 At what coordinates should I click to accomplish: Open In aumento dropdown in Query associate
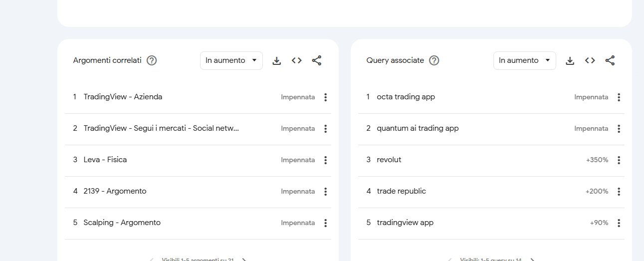coord(525,60)
